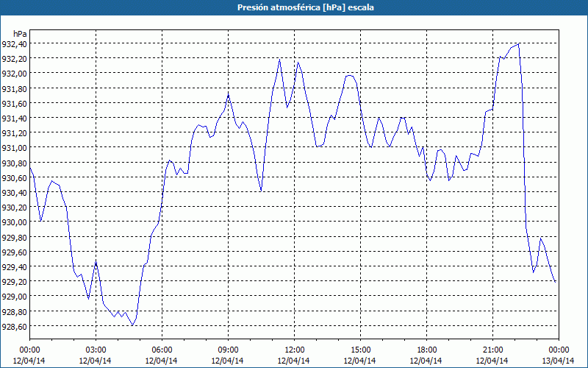Click the 930,20 y-axis value
This screenshot has width=588, height=368.
[14, 208]
